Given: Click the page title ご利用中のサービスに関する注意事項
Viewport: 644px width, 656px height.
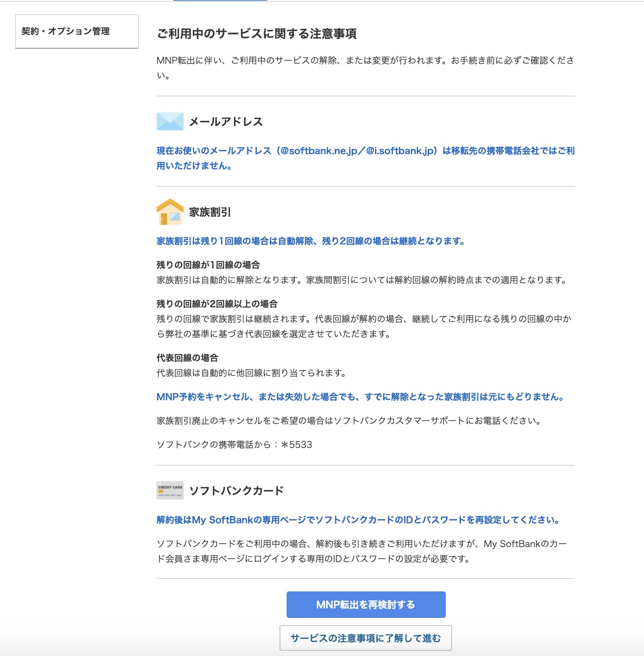Looking at the screenshot, I should coord(257,34).
